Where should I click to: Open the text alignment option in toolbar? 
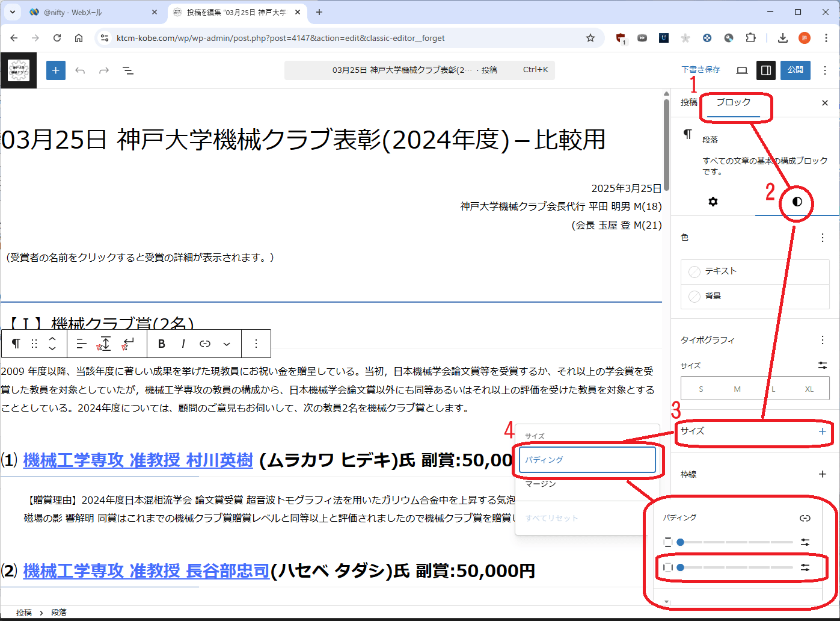(x=81, y=344)
